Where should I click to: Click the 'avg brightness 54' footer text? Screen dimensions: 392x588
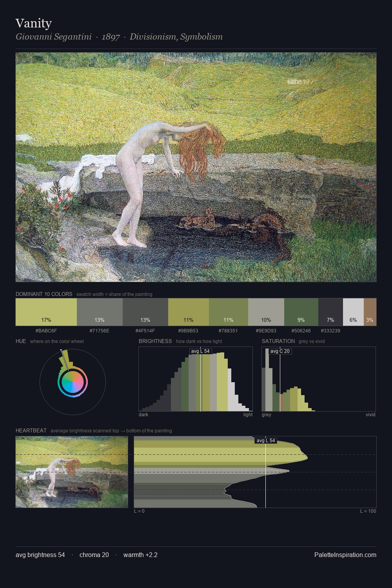point(40,555)
